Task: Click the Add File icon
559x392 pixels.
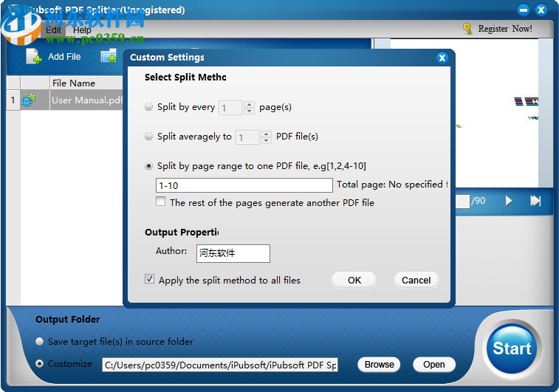Action: (33, 56)
